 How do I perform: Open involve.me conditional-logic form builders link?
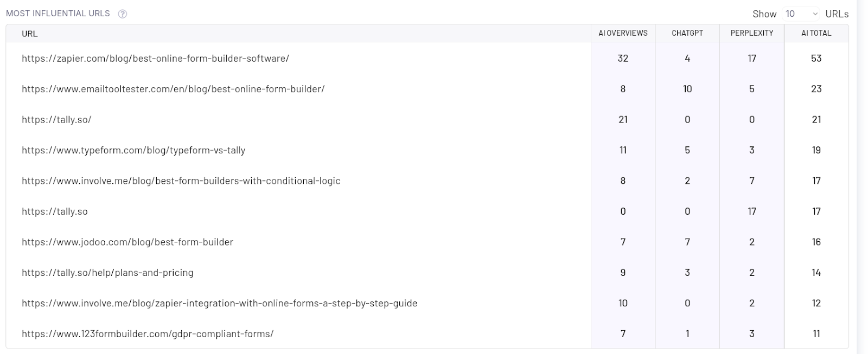click(x=181, y=181)
